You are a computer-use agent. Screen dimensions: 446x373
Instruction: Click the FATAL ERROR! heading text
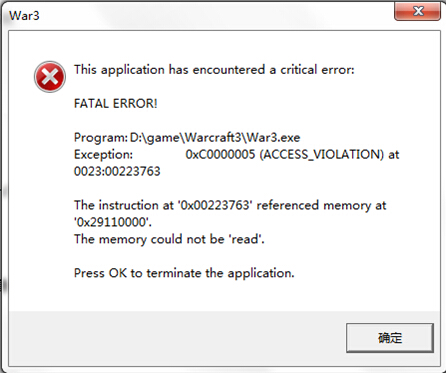(x=115, y=104)
